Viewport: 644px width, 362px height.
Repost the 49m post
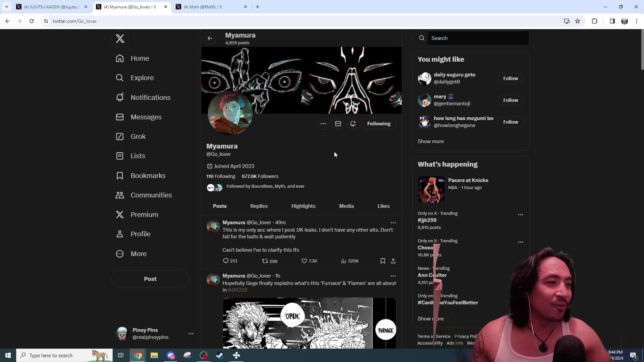[x=270, y=261]
